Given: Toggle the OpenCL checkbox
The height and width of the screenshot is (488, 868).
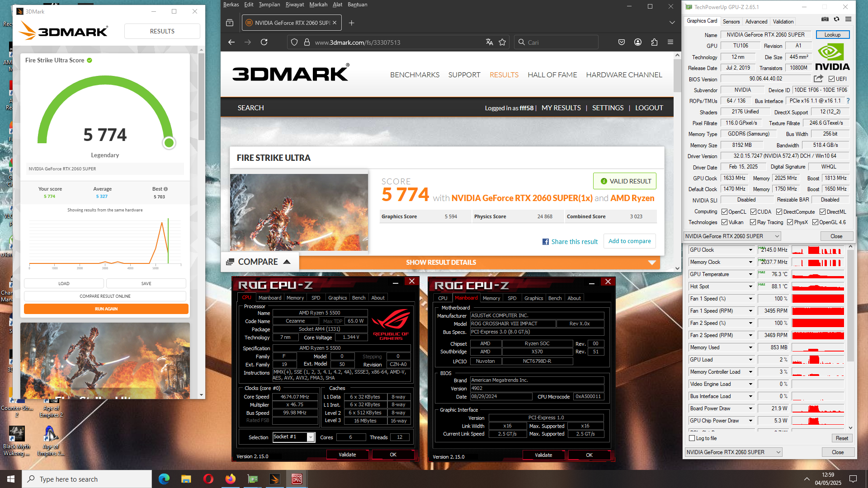Looking at the screenshot, I should (724, 212).
